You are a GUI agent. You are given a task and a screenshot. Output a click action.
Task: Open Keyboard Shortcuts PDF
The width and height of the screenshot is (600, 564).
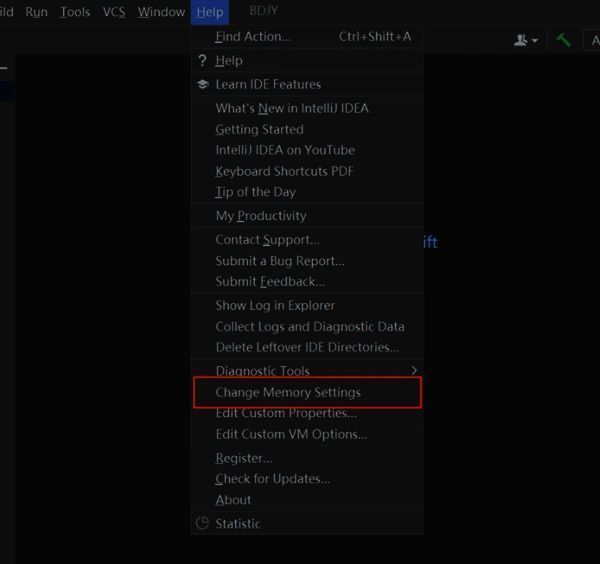click(307, 171)
